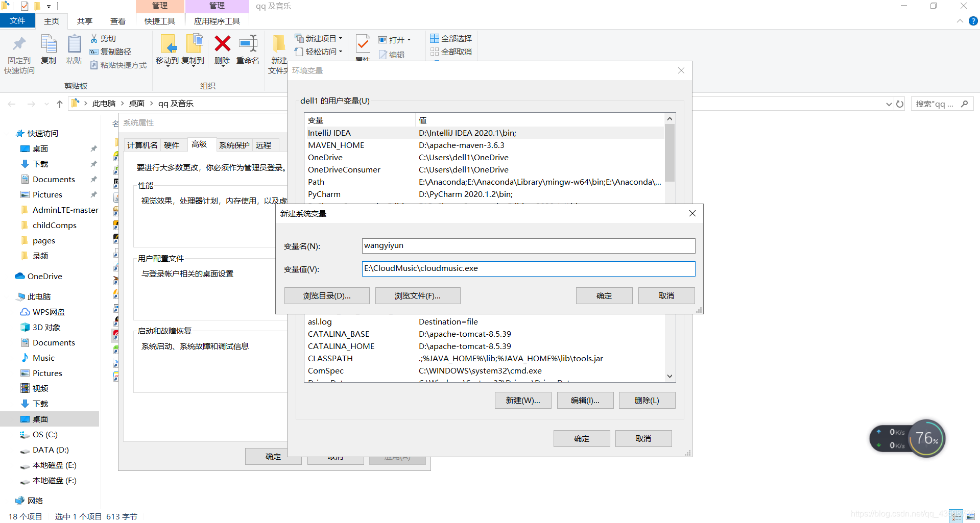Open the 打开 dropdown arrow
This screenshot has height=523, width=980.
click(x=409, y=40)
